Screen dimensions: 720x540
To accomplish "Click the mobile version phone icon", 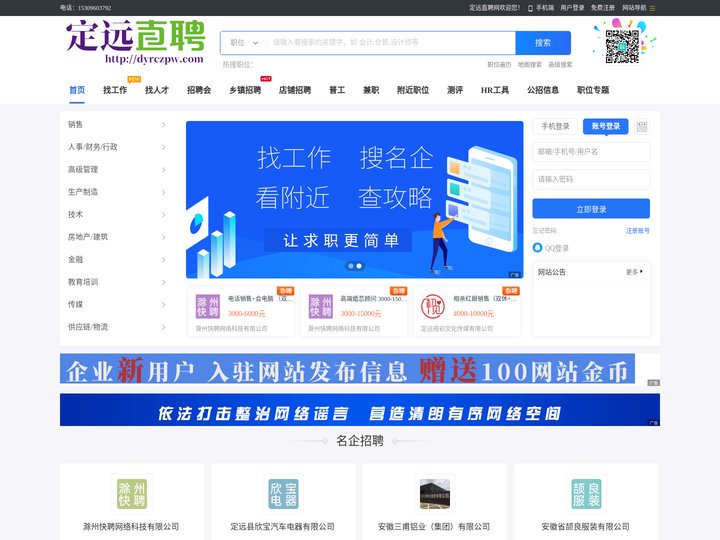I will [530, 8].
